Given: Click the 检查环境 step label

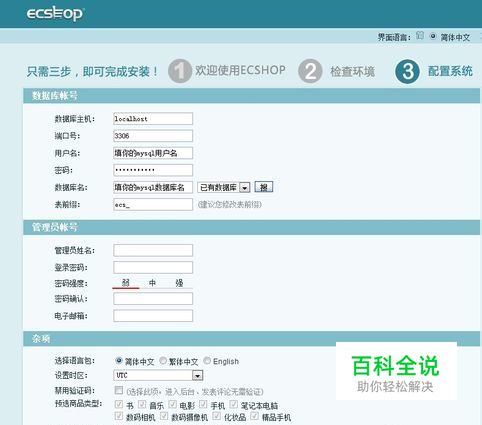Looking at the screenshot, I should click(x=353, y=71).
